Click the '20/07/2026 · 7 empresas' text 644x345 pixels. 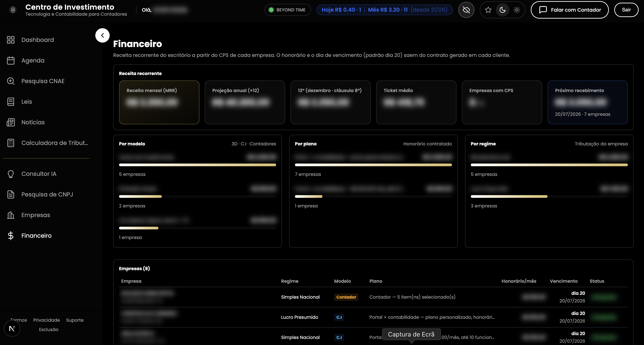click(x=582, y=114)
